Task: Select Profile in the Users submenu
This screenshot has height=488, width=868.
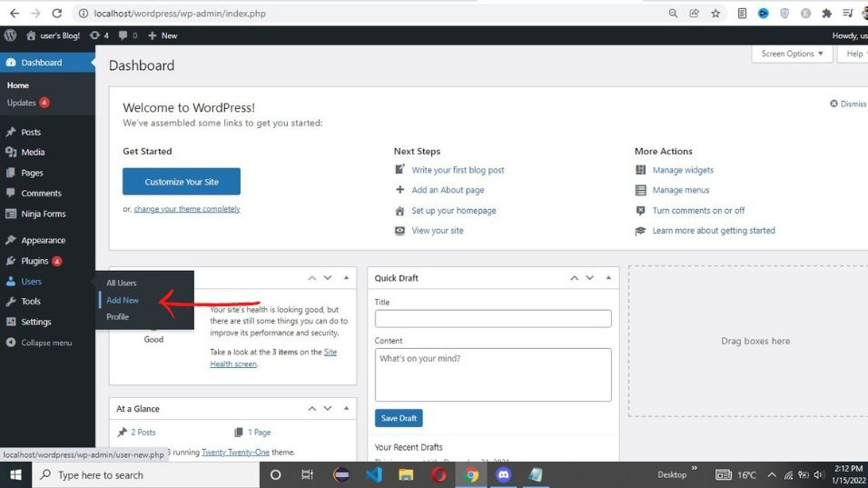Action: [117, 317]
